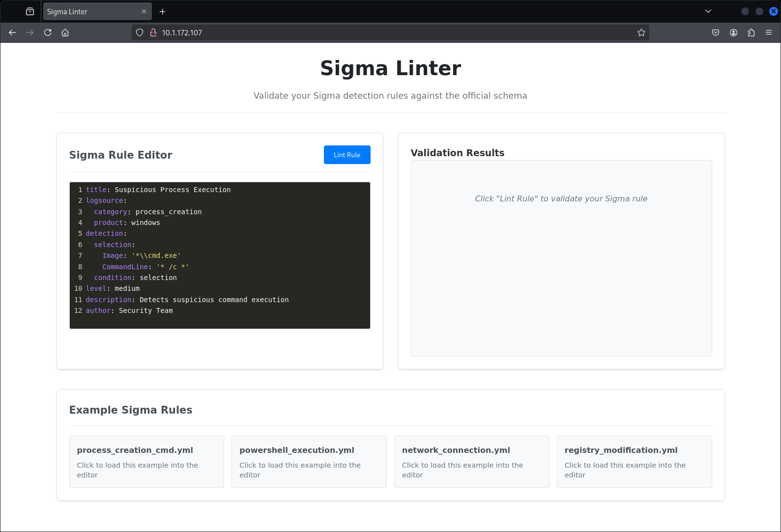Open the Firefox hamburger menu
This screenshot has width=781, height=532.
tap(769, 32)
